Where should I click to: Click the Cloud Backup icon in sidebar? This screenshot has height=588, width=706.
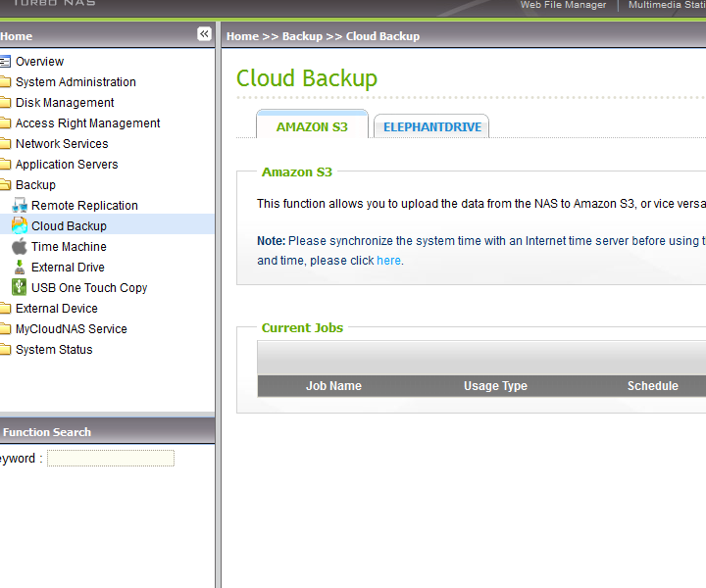click(x=19, y=226)
